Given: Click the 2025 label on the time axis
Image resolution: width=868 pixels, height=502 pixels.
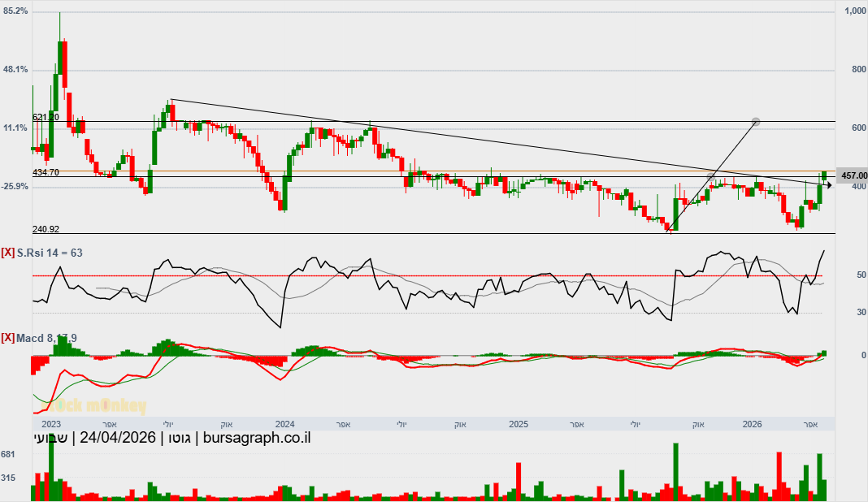Looking at the screenshot, I should pyautogui.click(x=519, y=425).
